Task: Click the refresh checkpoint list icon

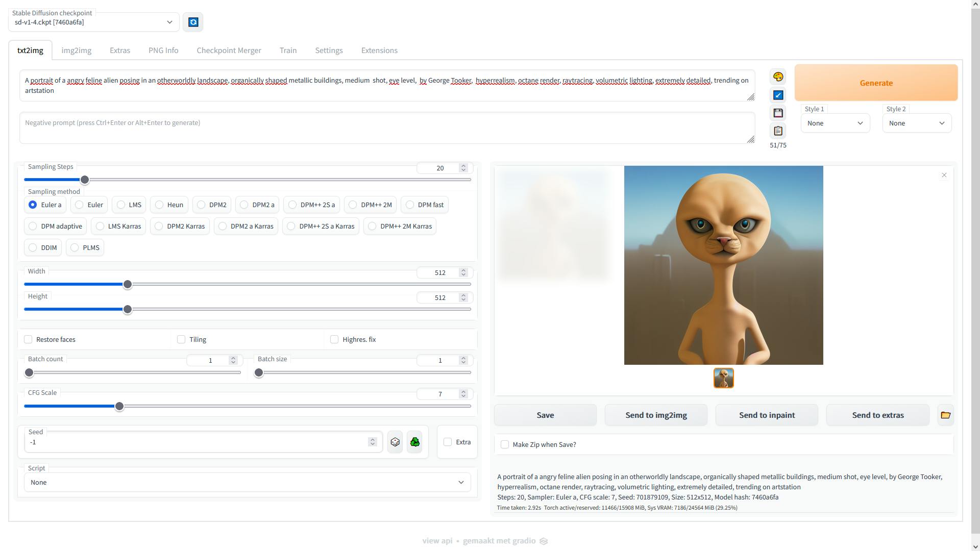Action: pyautogui.click(x=193, y=22)
